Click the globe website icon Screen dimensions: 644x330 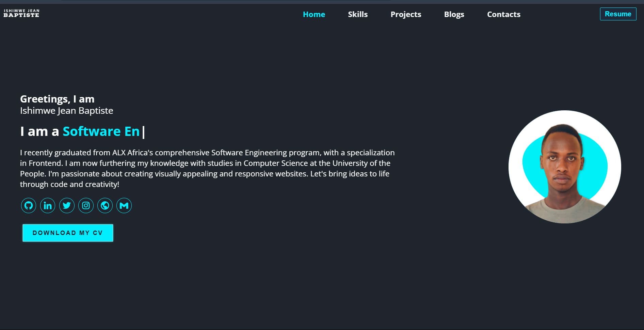point(105,205)
